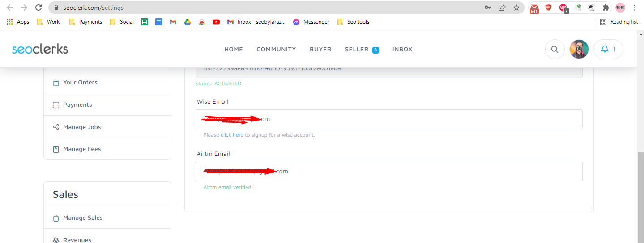Click the seoclerks logo
The width and height of the screenshot is (644, 243).
point(40,49)
